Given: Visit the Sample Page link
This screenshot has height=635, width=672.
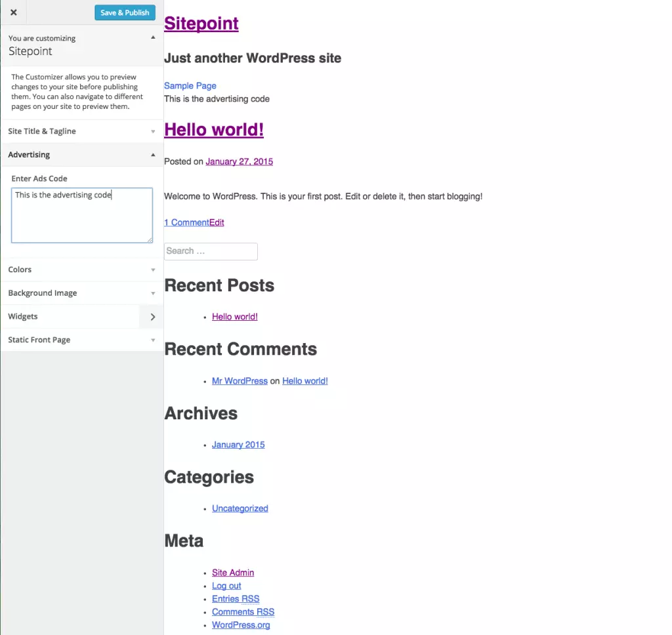Looking at the screenshot, I should 190,85.
